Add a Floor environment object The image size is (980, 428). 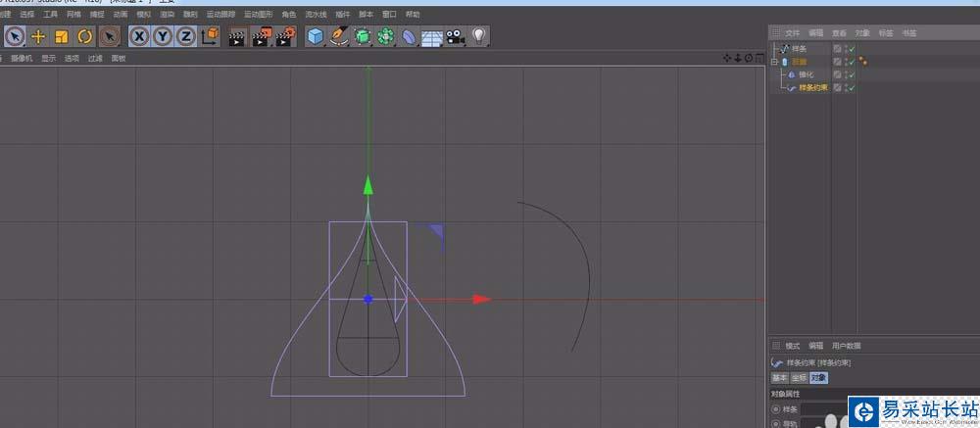pyautogui.click(x=432, y=38)
